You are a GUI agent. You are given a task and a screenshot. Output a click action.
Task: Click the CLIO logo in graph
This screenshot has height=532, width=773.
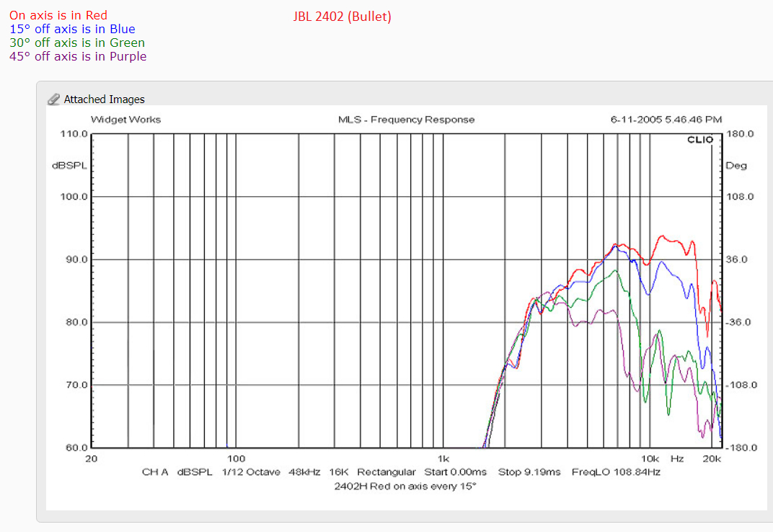point(700,140)
